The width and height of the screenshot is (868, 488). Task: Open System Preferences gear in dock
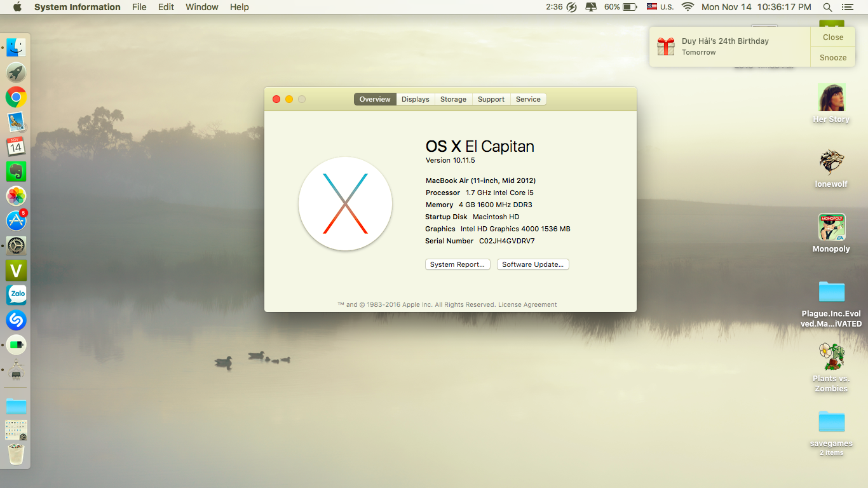[x=16, y=245]
